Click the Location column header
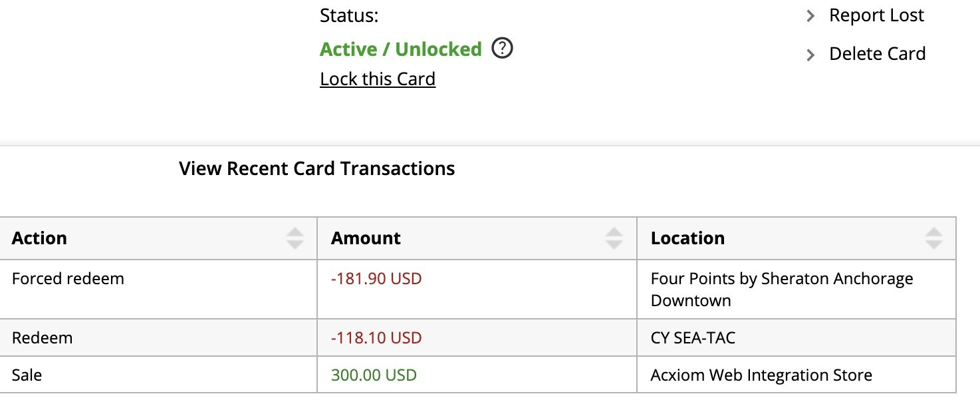 (796, 238)
